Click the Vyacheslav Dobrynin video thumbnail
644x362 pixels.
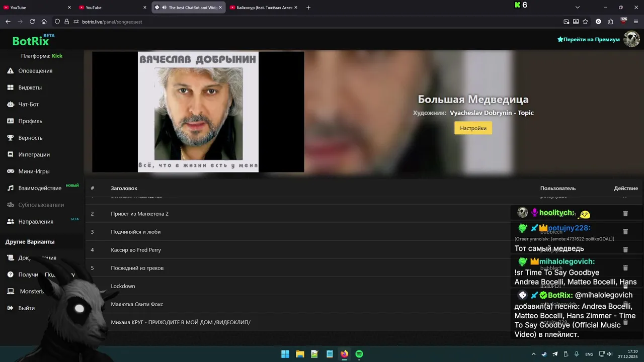click(198, 112)
